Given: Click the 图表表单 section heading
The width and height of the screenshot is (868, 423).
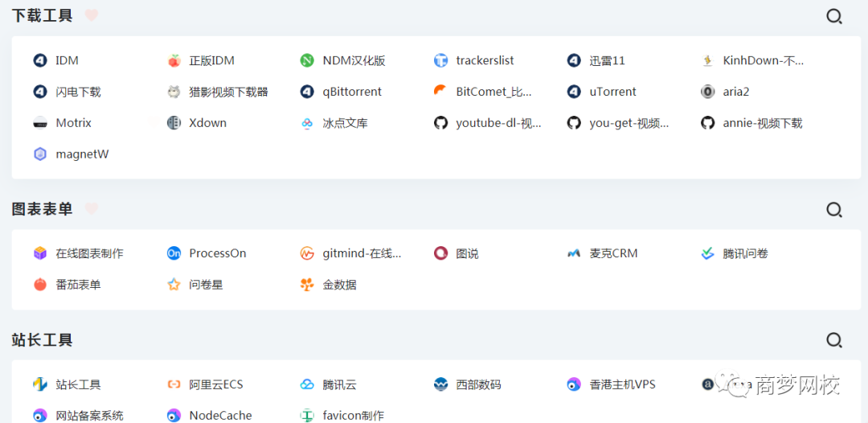Looking at the screenshot, I should click(42, 209).
